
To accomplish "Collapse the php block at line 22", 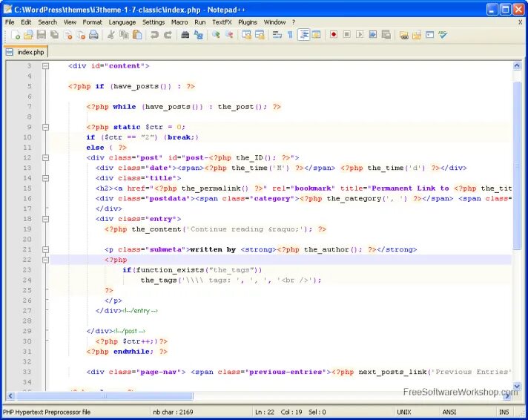I will (45, 260).
